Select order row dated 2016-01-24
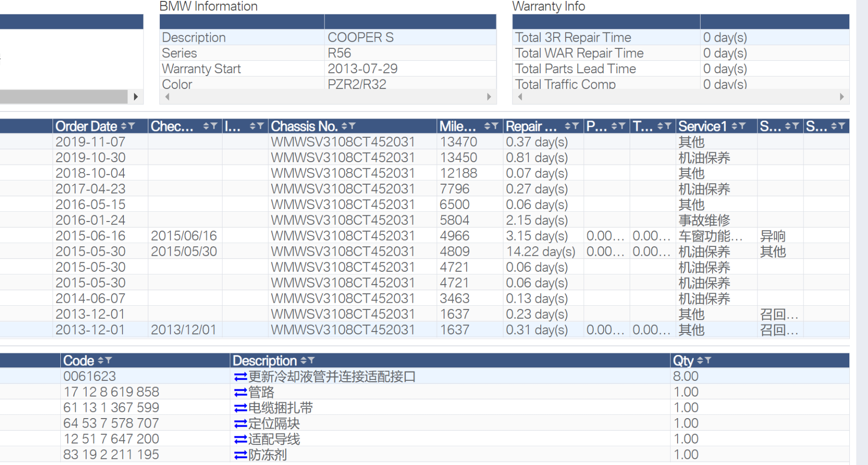 (424, 220)
